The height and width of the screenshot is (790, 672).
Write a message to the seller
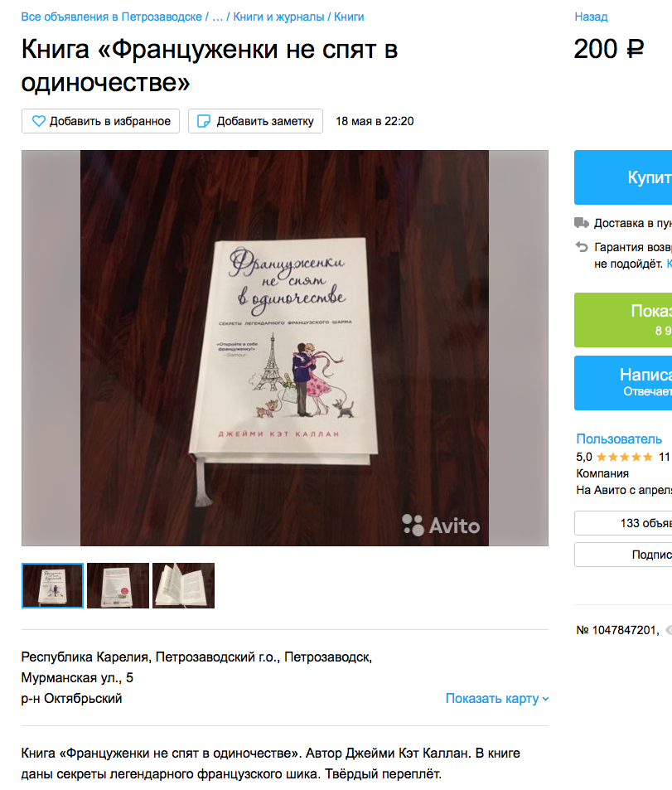coord(623,383)
